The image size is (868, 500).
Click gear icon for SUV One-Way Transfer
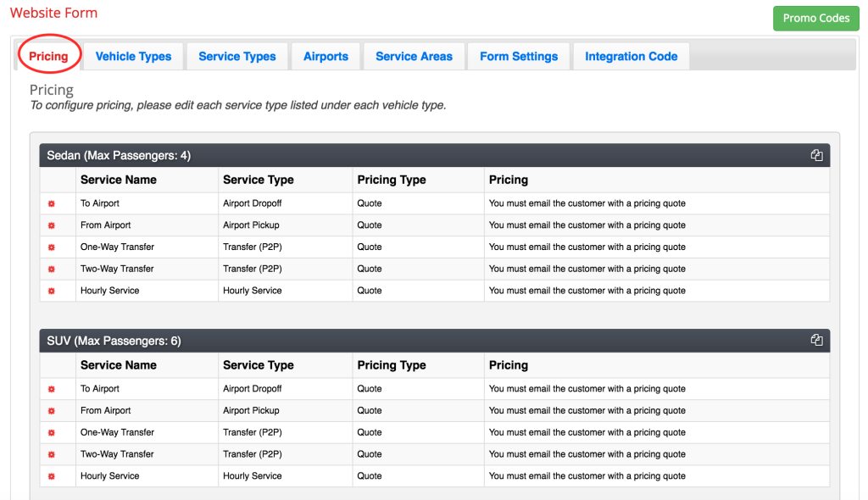52,432
